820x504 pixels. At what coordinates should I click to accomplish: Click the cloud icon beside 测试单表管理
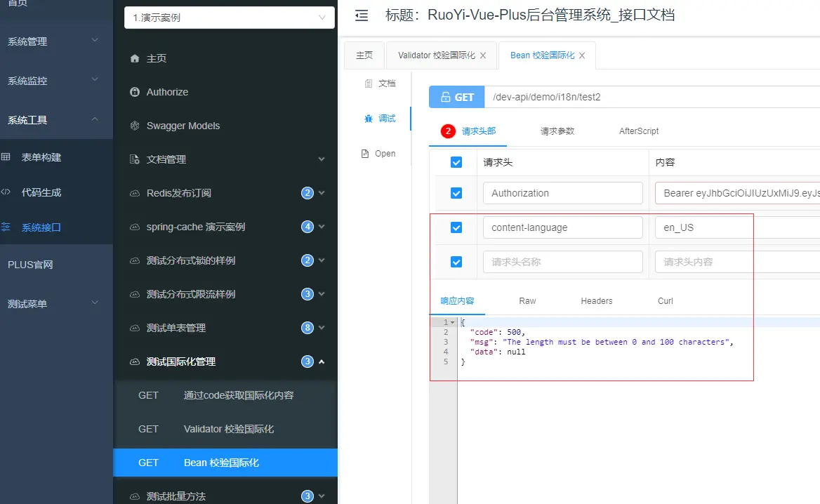click(x=134, y=328)
